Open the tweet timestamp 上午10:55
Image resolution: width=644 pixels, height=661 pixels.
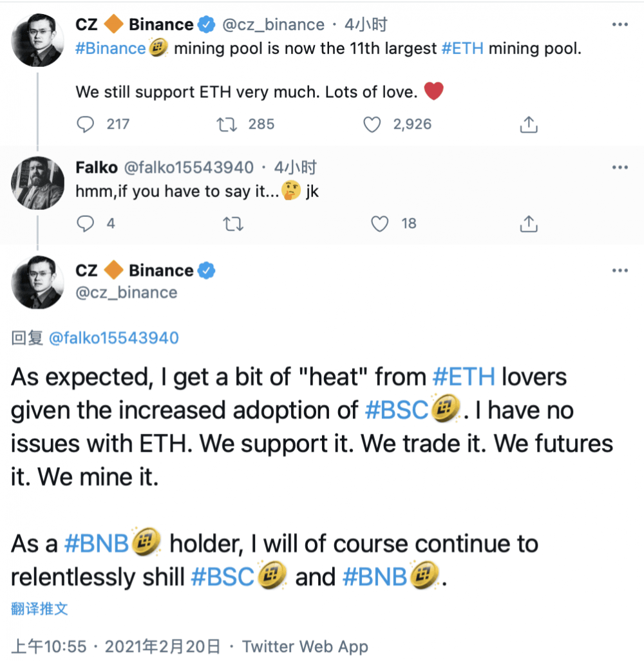(x=49, y=646)
